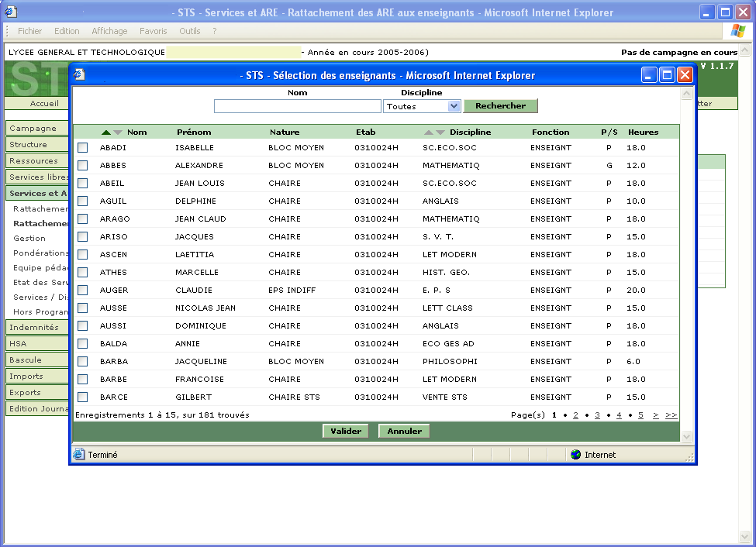This screenshot has height=547, width=756.
Task: Check the box for ASCEN LAETITIA
Action: 83,254
